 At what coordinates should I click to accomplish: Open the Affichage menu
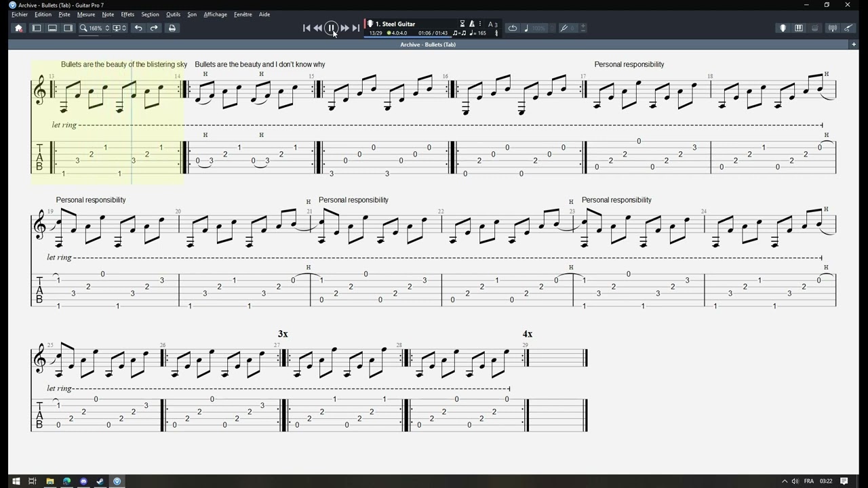pos(216,14)
